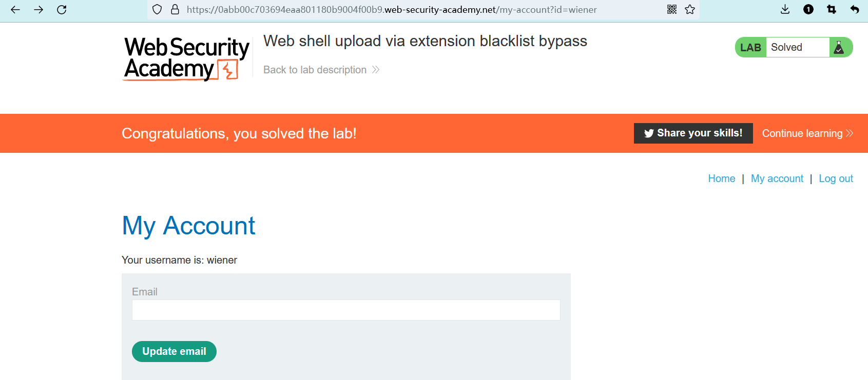This screenshot has height=380, width=868.
Task: Open the browser downloads panel
Action: [785, 10]
